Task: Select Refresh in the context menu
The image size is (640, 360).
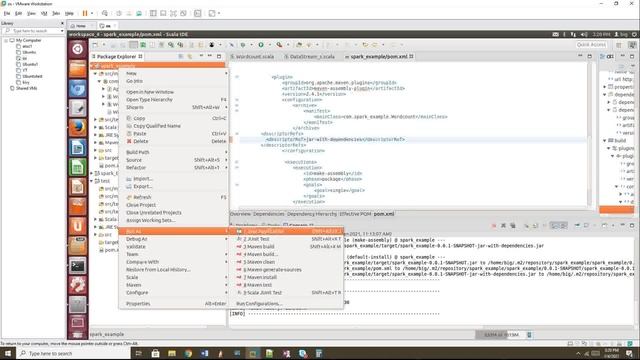Action: tap(173, 197)
